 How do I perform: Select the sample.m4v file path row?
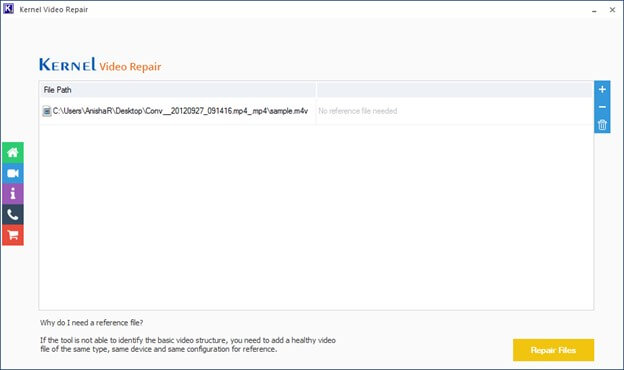point(316,111)
